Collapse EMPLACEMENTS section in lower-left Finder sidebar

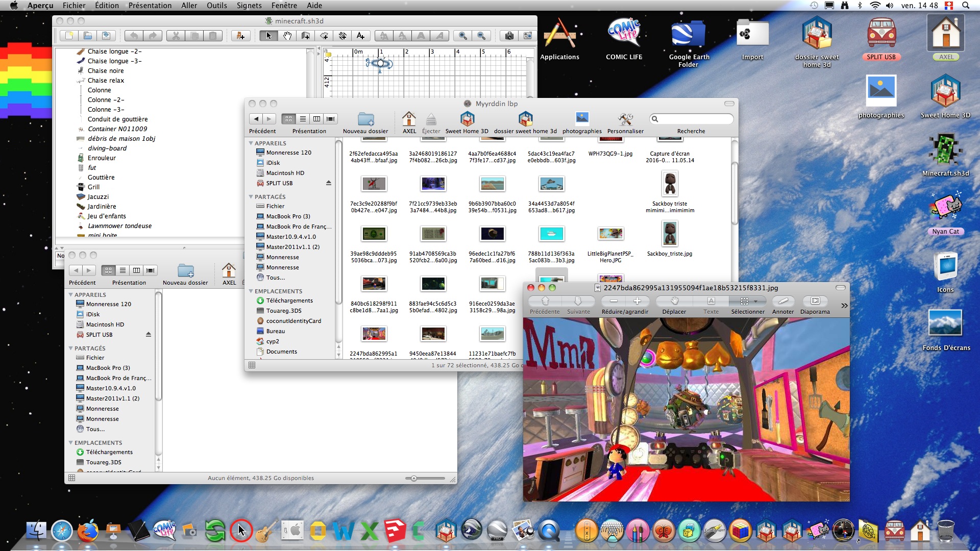(x=70, y=443)
